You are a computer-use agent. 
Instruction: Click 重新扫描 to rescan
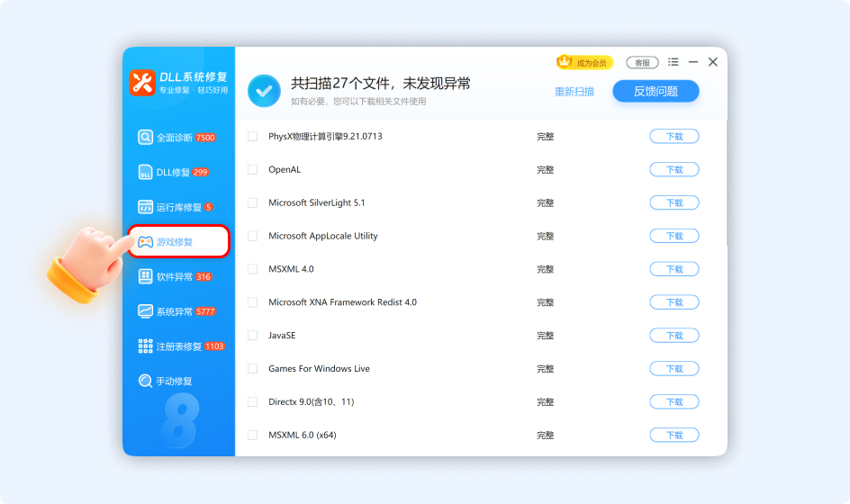tap(574, 92)
